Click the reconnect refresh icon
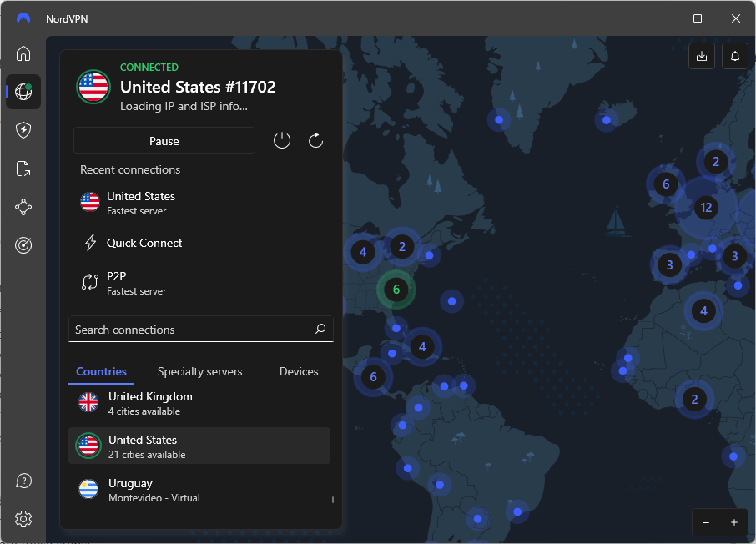This screenshot has height=544, width=756. [x=315, y=141]
